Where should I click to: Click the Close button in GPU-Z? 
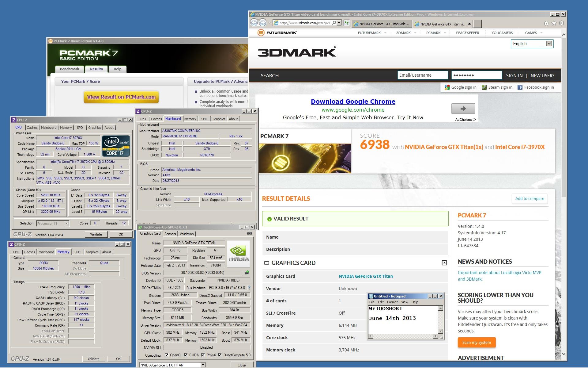point(242,365)
